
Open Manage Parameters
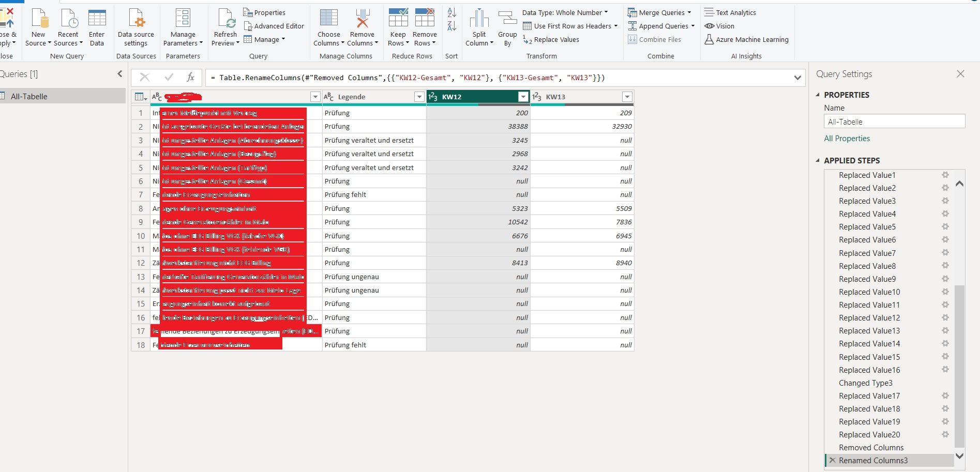click(183, 28)
